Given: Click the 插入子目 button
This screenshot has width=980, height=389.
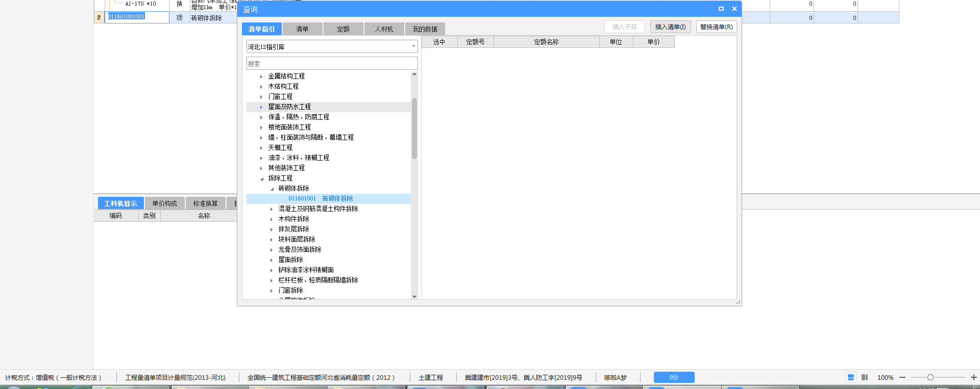Looking at the screenshot, I should point(624,27).
